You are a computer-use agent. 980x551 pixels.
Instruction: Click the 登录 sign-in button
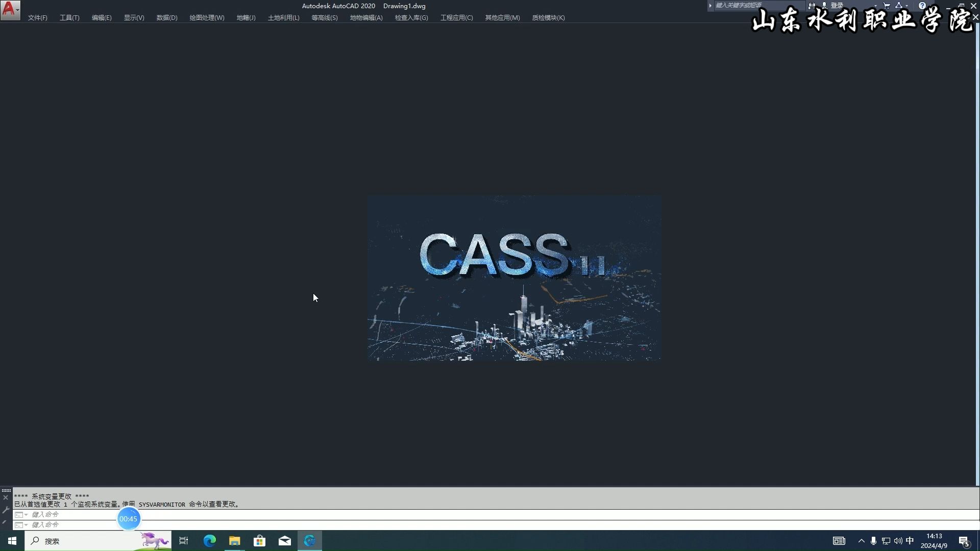(x=832, y=6)
